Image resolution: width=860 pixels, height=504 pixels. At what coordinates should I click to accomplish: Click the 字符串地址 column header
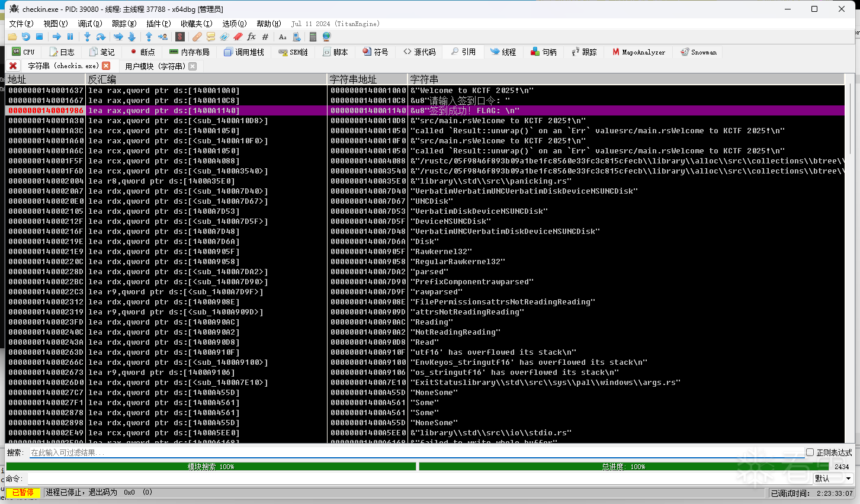[x=367, y=79]
